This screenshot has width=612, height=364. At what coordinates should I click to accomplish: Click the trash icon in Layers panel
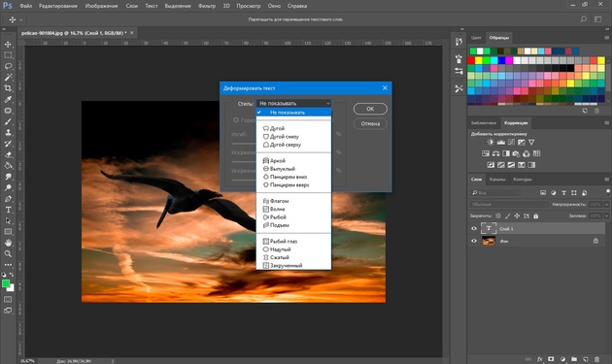tap(596, 359)
